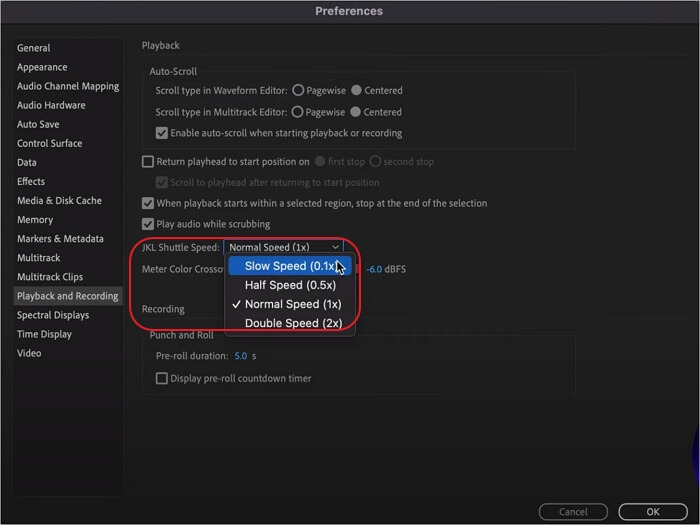Go to Media & Disk Cache settings
Screen dimensions: 700x525
(59, 200)
